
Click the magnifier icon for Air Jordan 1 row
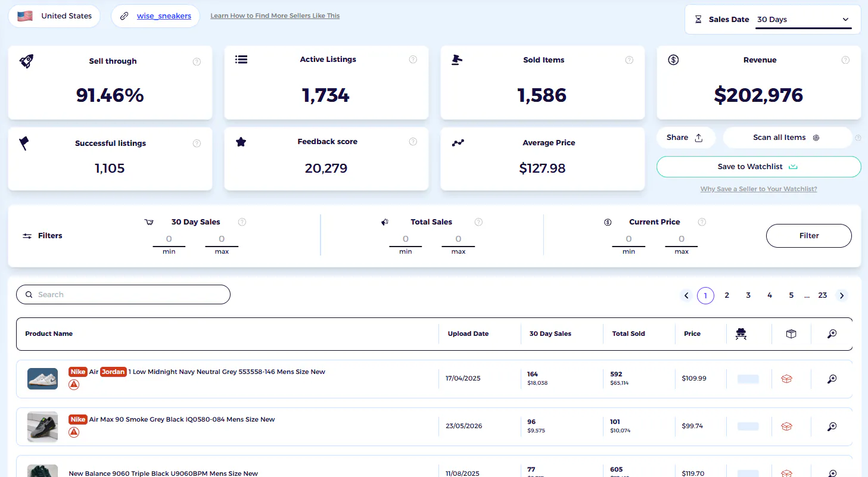[x=832, y=379]
